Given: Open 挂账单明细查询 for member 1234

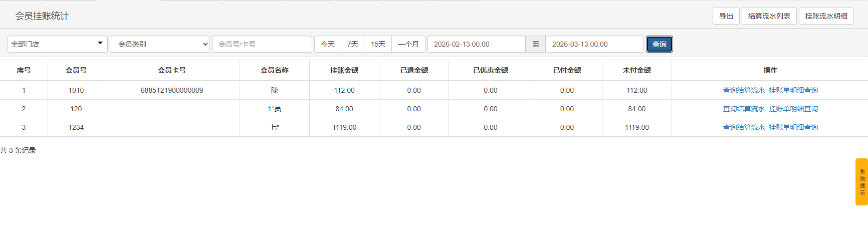Looking at the screenshot, I should click(x=793, y=127).
